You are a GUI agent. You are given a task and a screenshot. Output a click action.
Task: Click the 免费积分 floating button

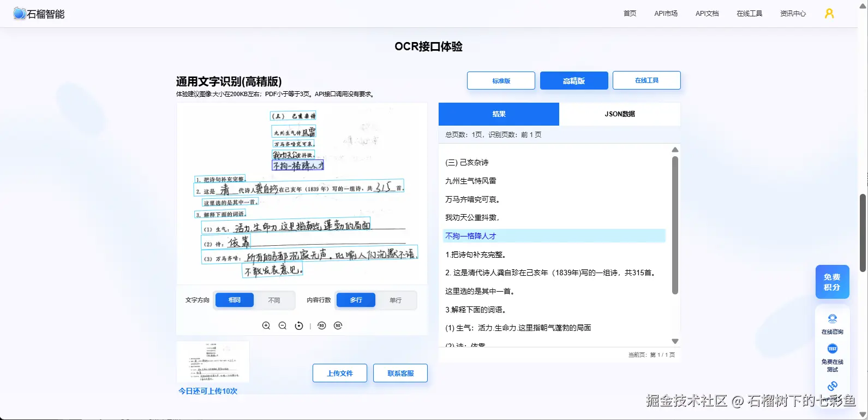833,282
